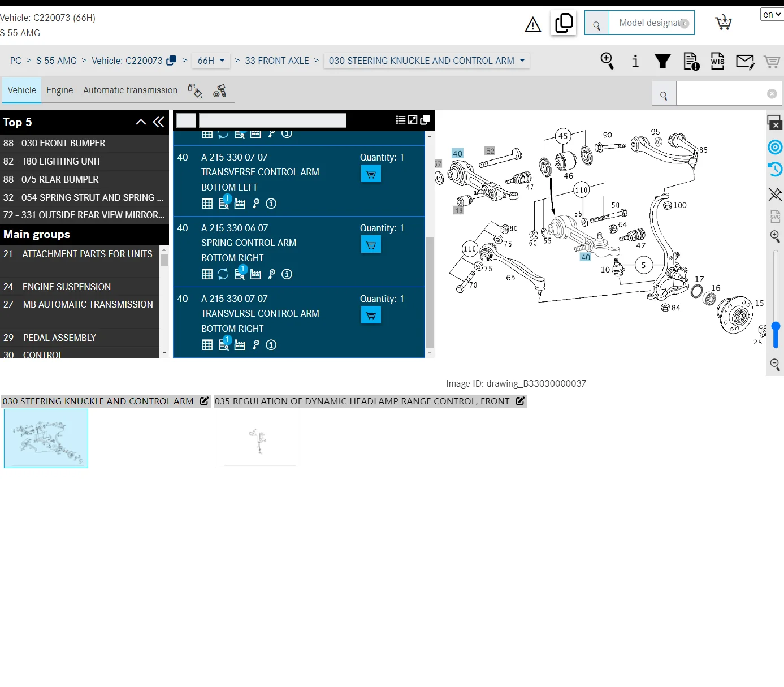
Task: Toggle the crossed pin icon beside the drawing
Action: point(775,195)
